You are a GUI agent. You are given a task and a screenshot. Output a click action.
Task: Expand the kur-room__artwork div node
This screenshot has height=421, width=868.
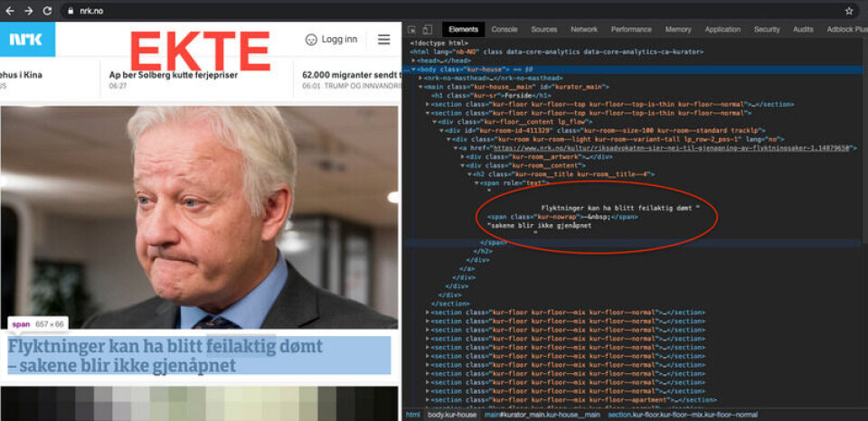click(x=464, y=156)
